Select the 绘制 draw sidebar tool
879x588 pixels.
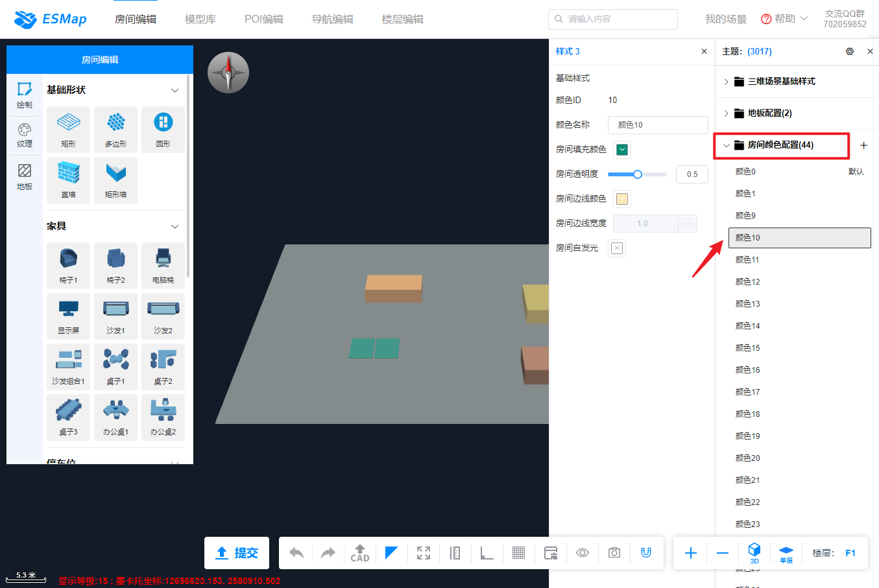click(x=25, y=95)
